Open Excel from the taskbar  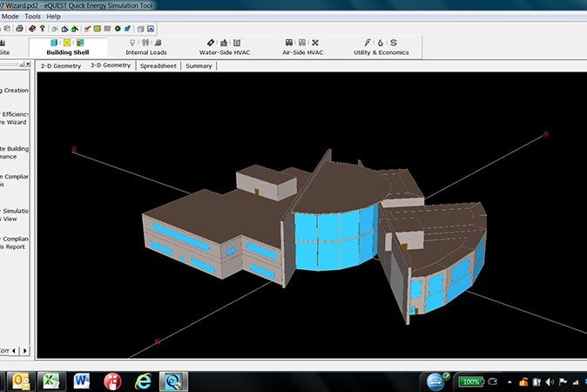51,381
